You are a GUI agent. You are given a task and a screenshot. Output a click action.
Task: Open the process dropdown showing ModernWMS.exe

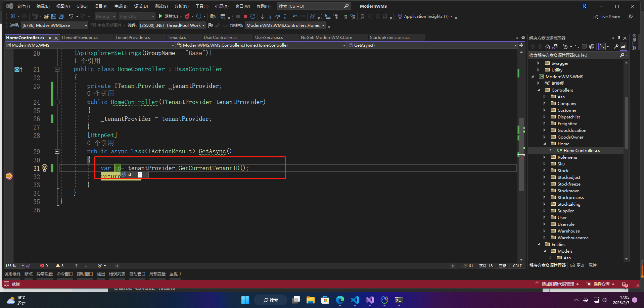tap(54, 25)
